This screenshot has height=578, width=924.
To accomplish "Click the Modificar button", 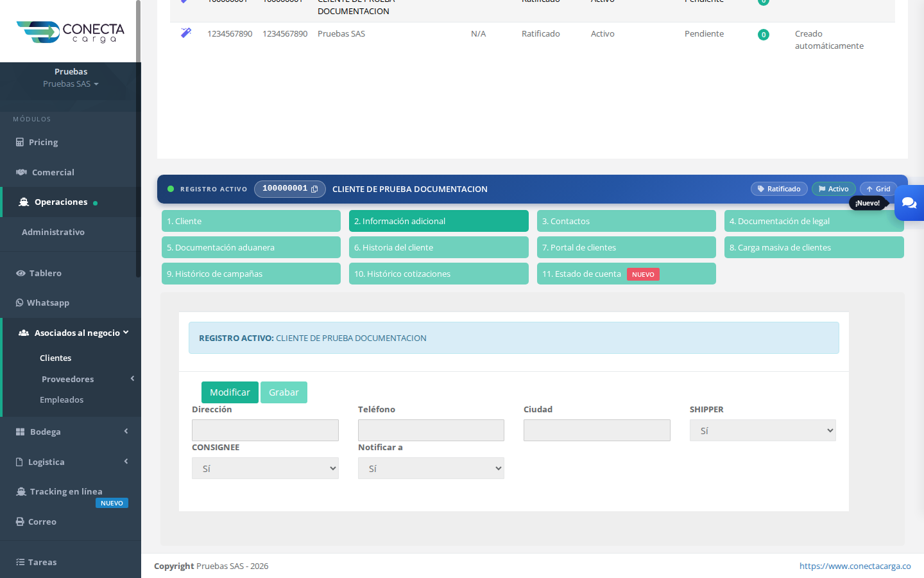I will pos(230,392).
